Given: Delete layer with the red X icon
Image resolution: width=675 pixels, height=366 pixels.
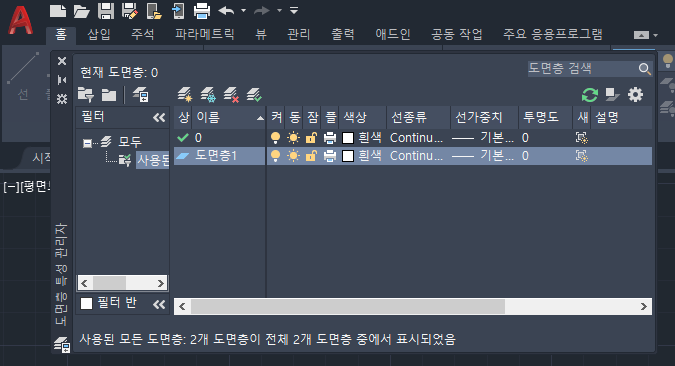Looking at the screenshot, I should click(231, 95).
